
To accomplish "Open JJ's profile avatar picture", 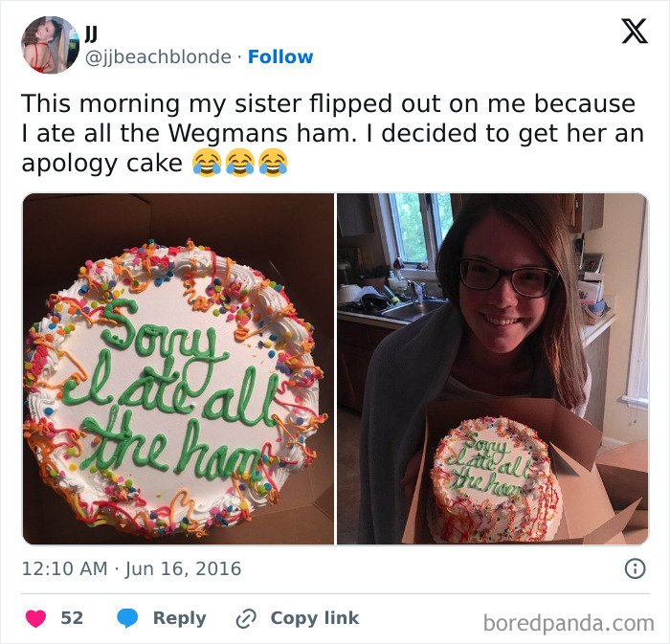I will [x=51, y=45].
